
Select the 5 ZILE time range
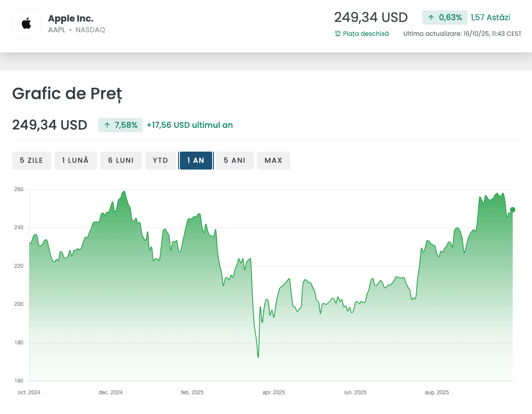click(31, 161)
